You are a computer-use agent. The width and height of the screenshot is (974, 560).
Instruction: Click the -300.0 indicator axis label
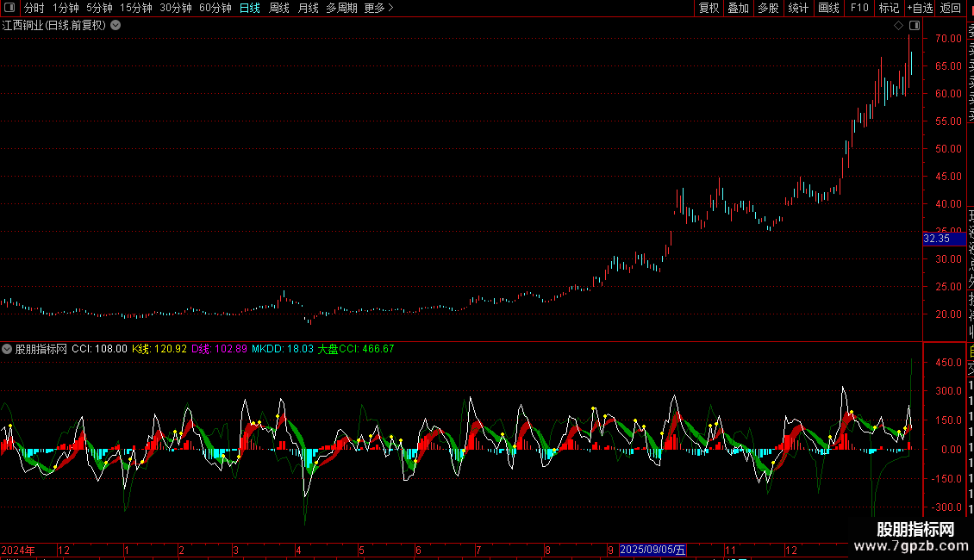point(946,507)
